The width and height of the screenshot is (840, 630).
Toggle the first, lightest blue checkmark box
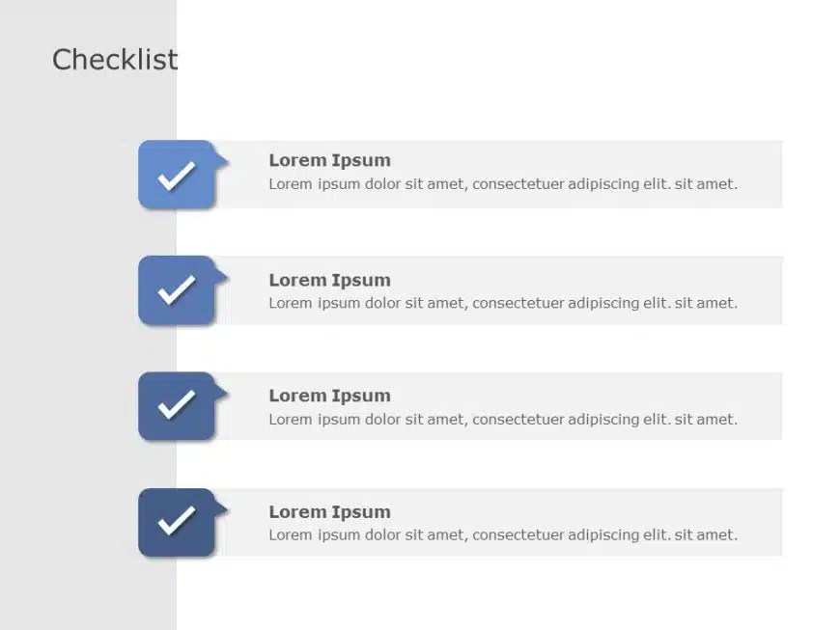[x=176, y=175]
